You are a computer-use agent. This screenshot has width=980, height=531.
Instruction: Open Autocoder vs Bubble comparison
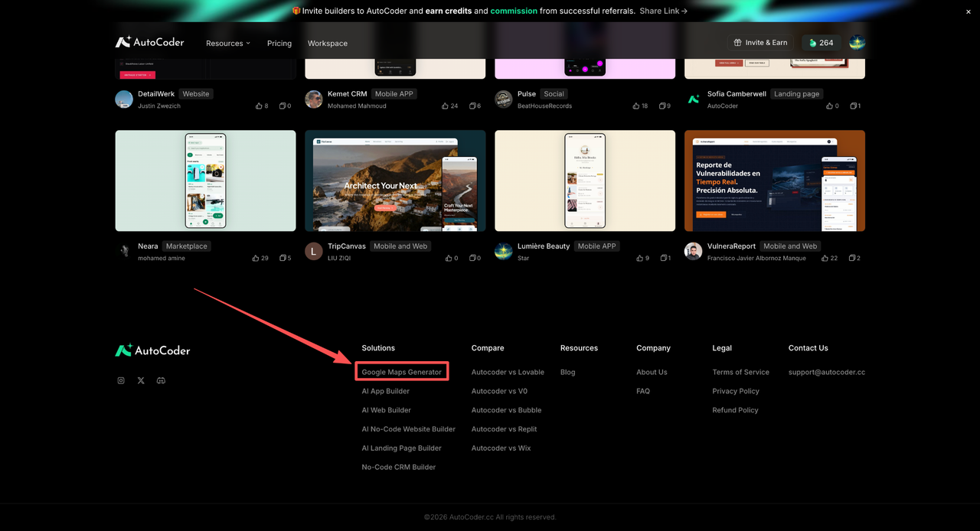pyautogui.click(x=506, y=410)
